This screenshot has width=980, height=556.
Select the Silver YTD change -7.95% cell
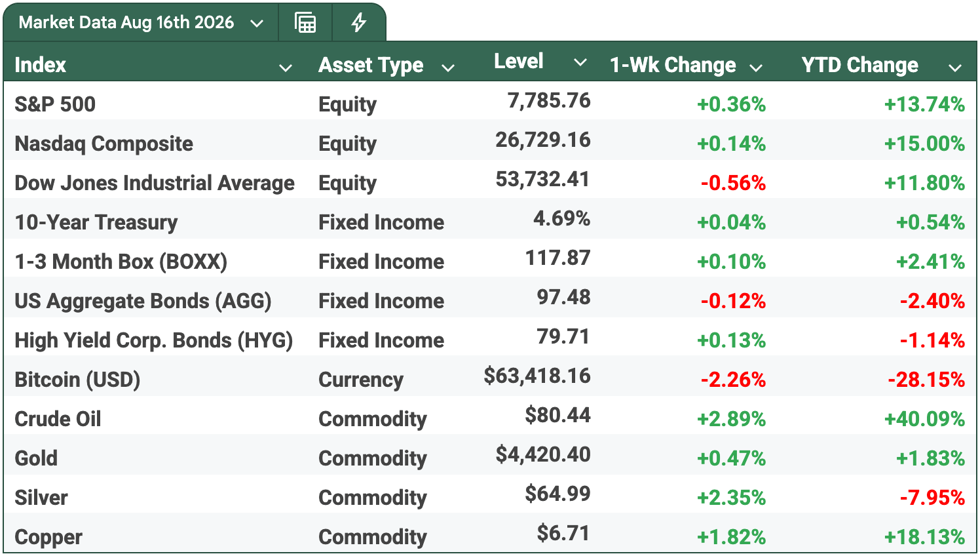point(932,498)
